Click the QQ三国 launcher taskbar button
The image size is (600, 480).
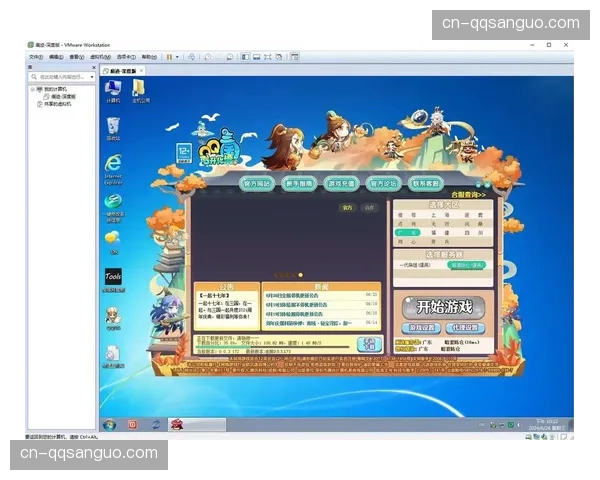[197, 425]
